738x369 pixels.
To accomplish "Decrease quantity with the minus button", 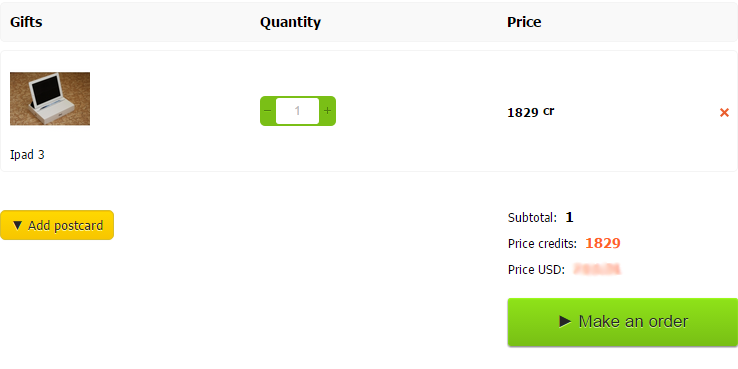I will (x=267, y=111).
